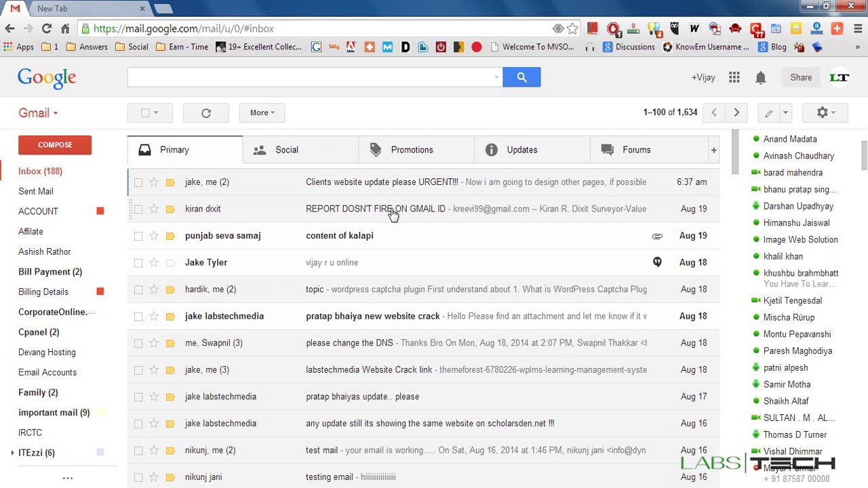Click the green status dot beside Anand Madata

click(756, 139)
